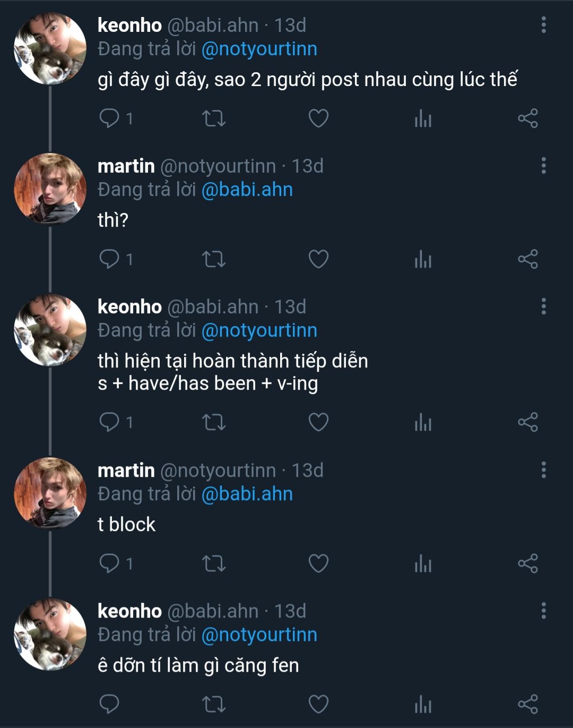
Task: Open @babi.ahn mention in "t block" tweet
Action: click(x=247, y=494)
